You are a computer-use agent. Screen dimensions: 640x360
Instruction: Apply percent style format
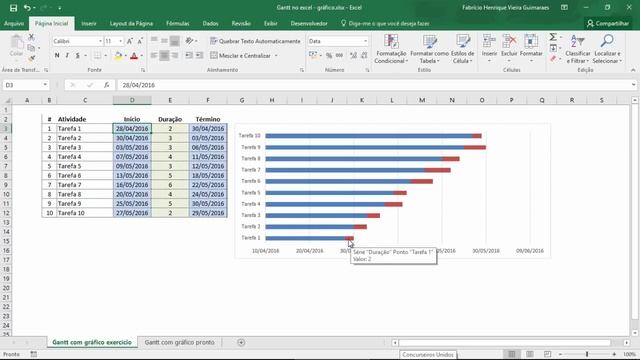pos(329,56)
